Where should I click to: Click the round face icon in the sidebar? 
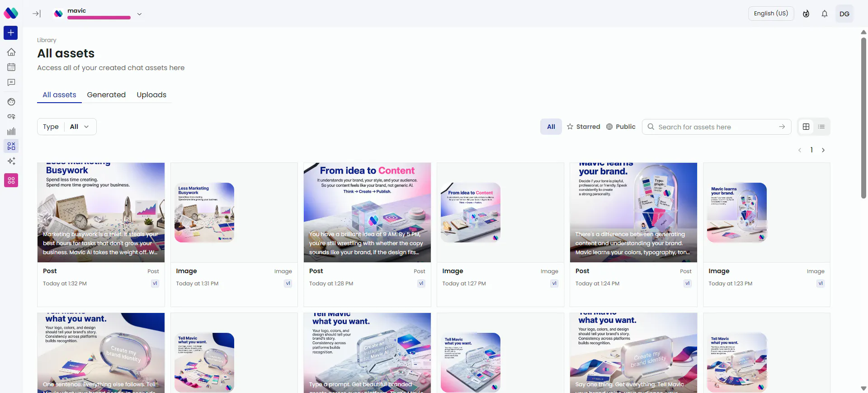tap(11, 102)
